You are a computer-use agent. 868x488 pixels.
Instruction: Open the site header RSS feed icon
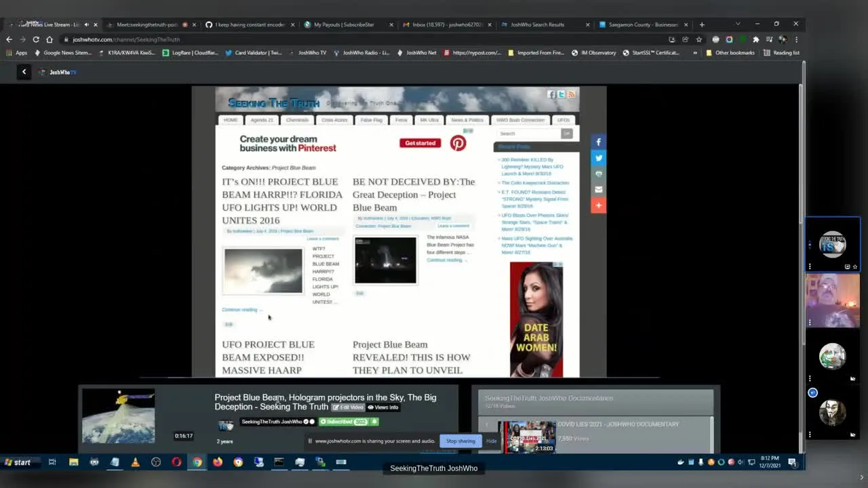(571, 94)
